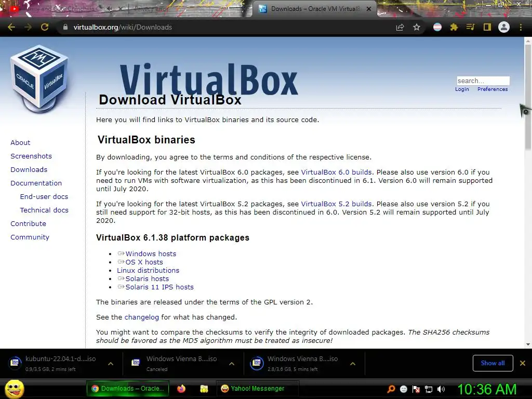Viewport: 532px width, 399px height.
Task: Launch Firefox from the taskbar
Action: [181, 389]
